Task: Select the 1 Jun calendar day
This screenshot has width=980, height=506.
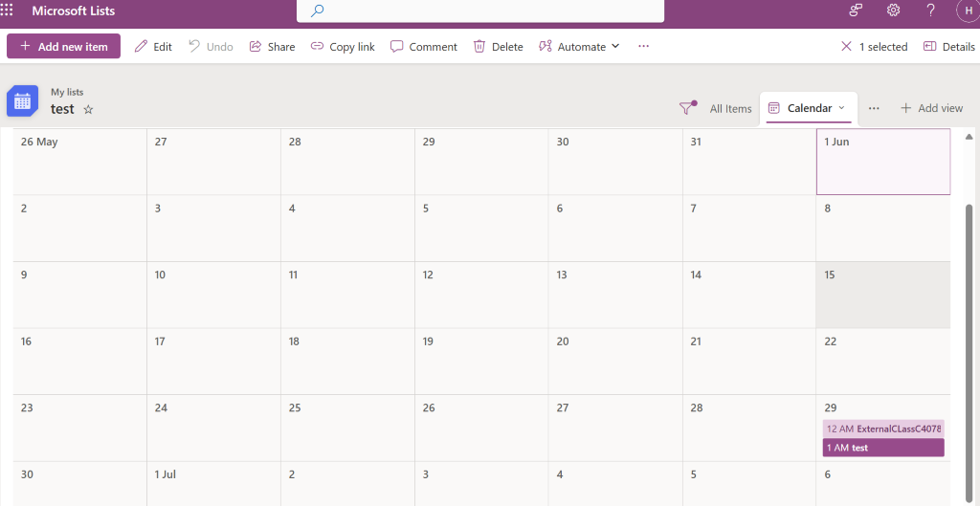Action: point(883,162)
